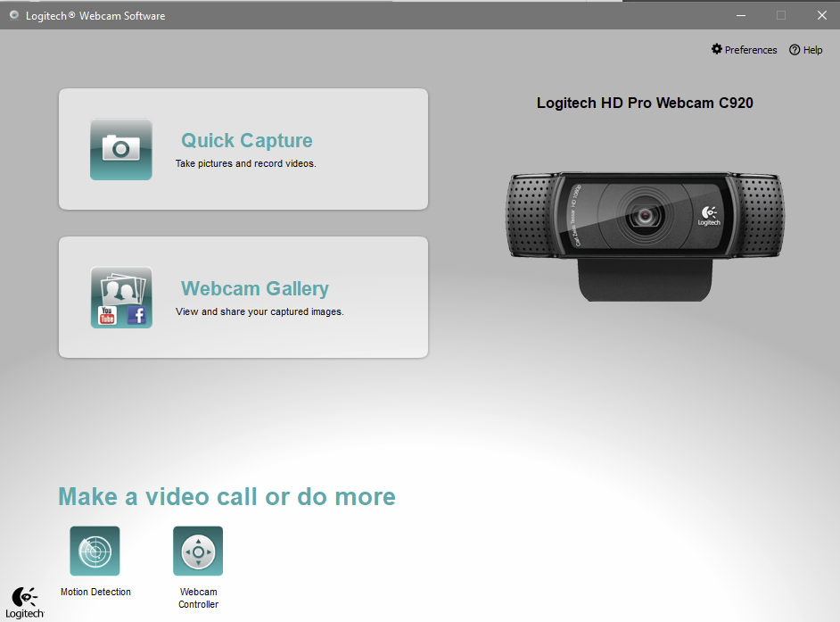Click 'View and share your captured images.' text
Viewport: 840px width, 622px height.
[259, 311]
